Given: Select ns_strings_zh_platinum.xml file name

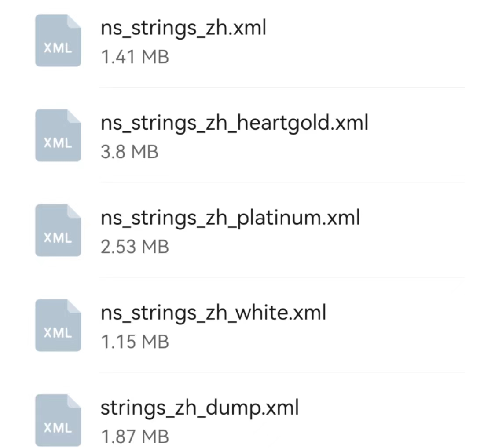Looking at the screenshot, I should pos(230,218).
